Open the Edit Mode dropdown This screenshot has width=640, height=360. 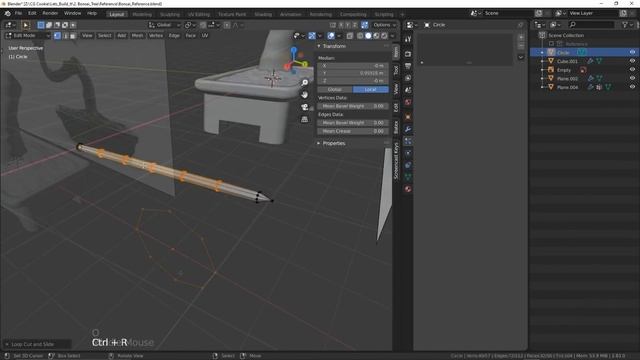pyautogui.click(x=27, y=36)
